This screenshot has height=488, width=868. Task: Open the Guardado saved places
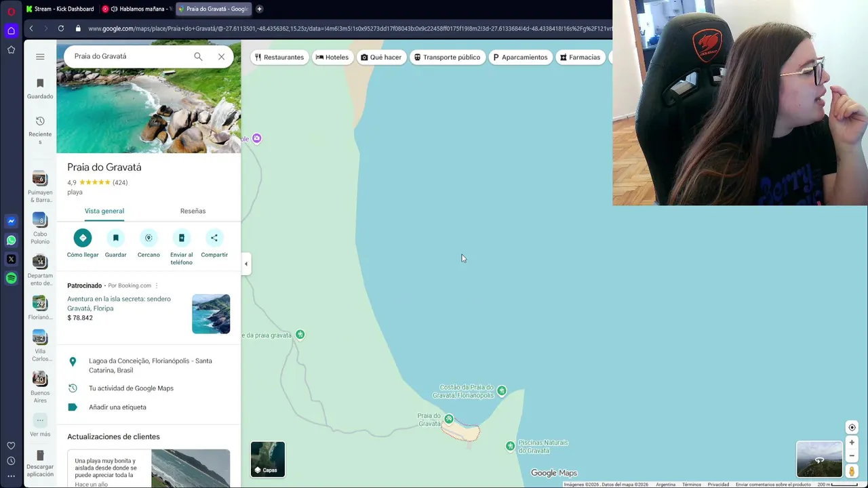40,89
